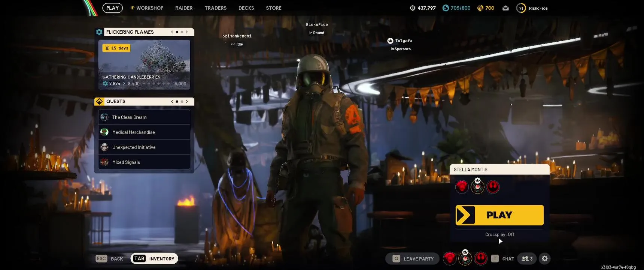Select first page dot in Flickering Flames
This screenshot has height=270, width=644.
(177, 32)
